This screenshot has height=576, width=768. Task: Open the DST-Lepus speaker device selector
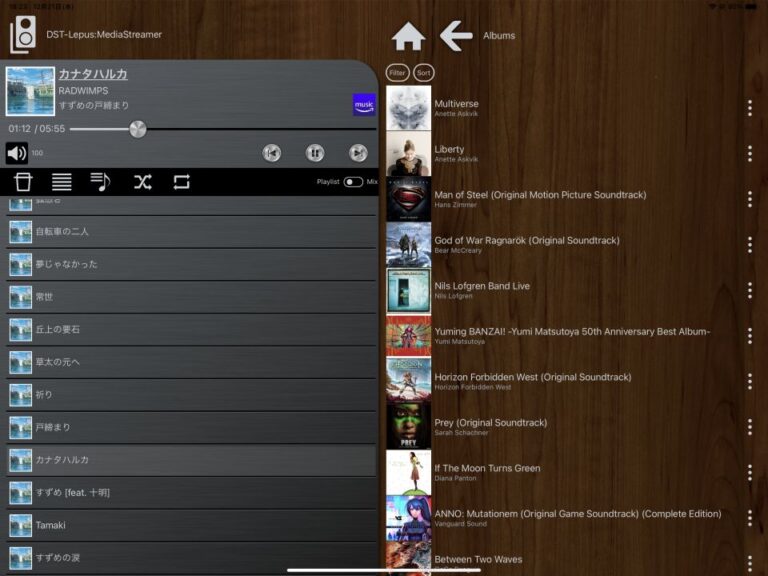click(22, 35)
